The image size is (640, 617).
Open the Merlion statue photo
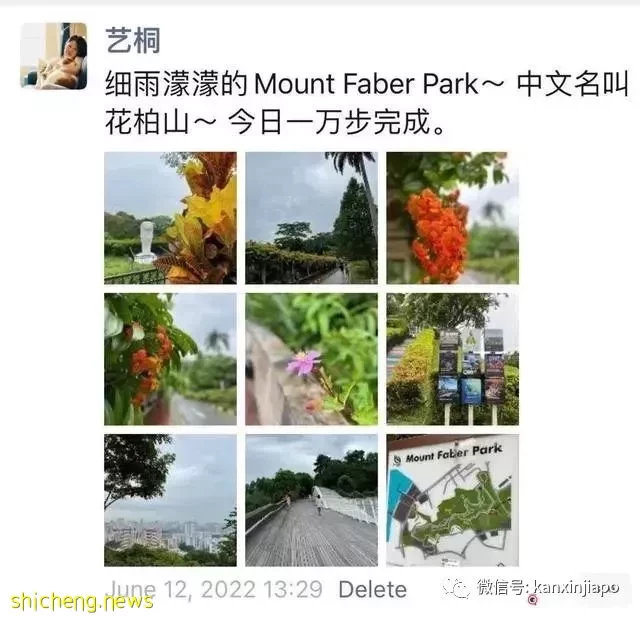click(170, 218)
